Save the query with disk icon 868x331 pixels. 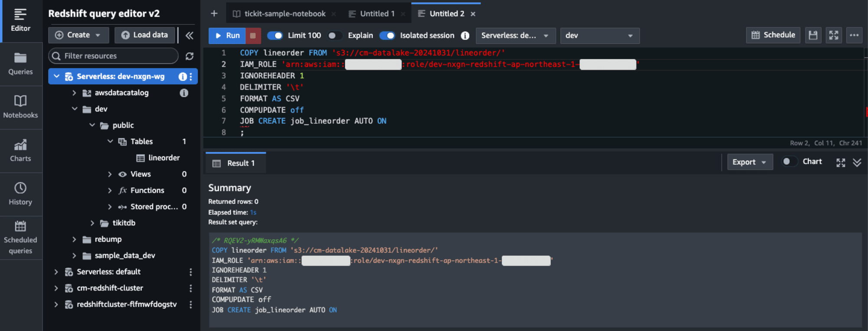click(813, 35)
